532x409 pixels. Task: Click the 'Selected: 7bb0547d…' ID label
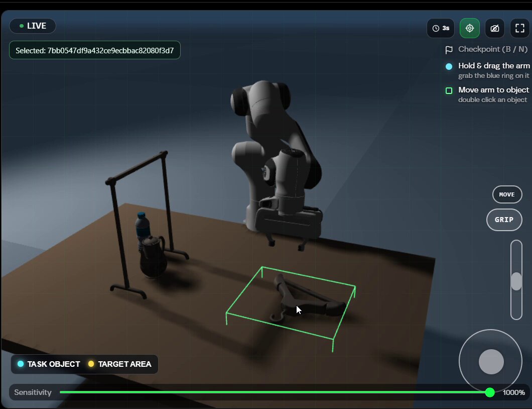coord(95,50)
